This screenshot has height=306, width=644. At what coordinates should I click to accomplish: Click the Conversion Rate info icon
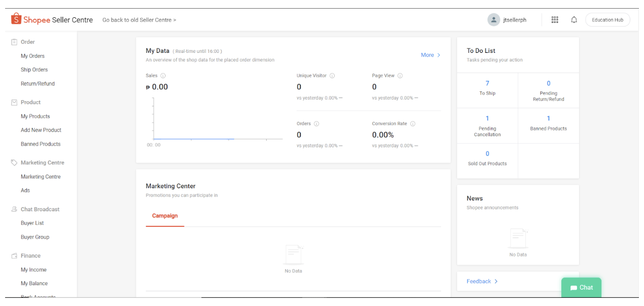point(412,124)
